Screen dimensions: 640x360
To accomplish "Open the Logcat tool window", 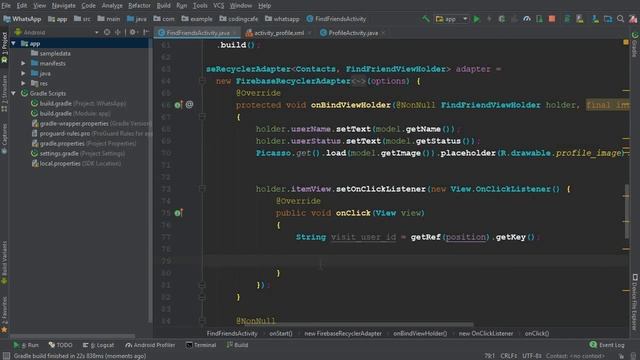I will click(x=98, y=345).
